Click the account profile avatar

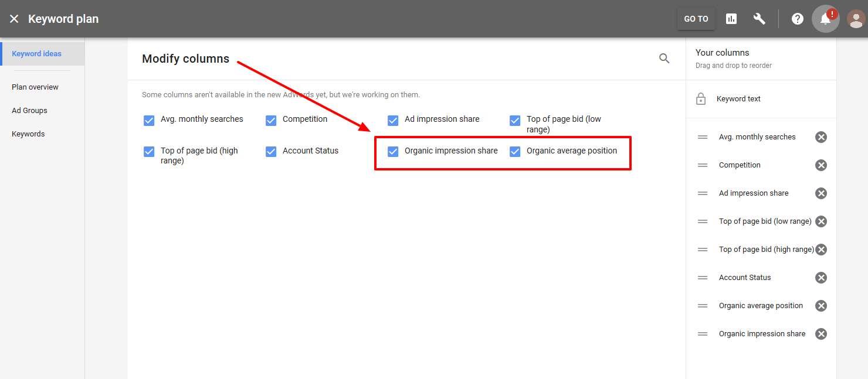(x=855, y=18)
